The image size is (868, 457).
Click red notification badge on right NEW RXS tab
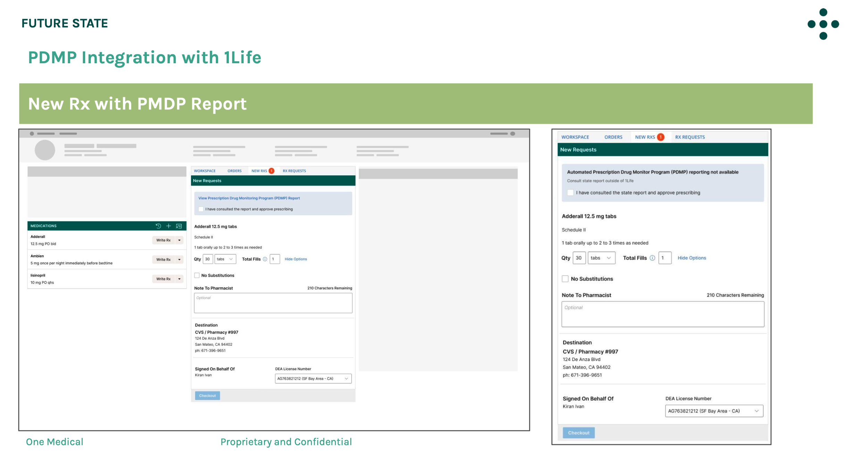pyautogui.click(x=661, y=137)
